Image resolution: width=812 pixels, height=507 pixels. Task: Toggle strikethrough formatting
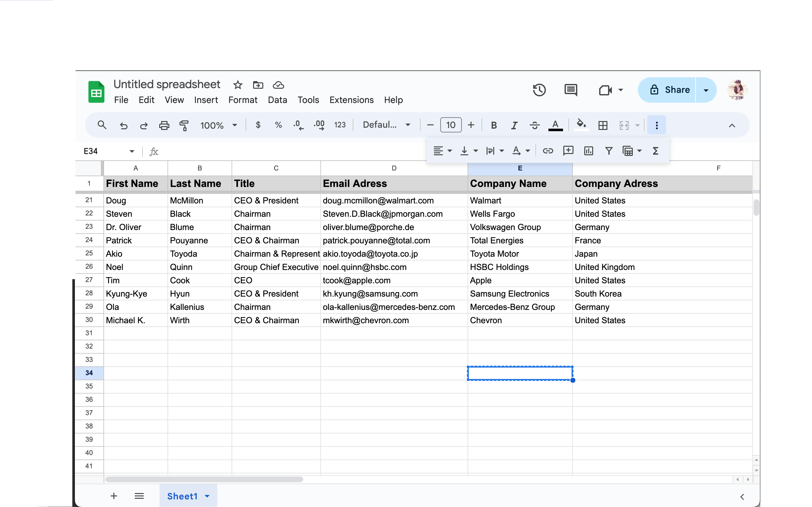click(x=534, y=125)
